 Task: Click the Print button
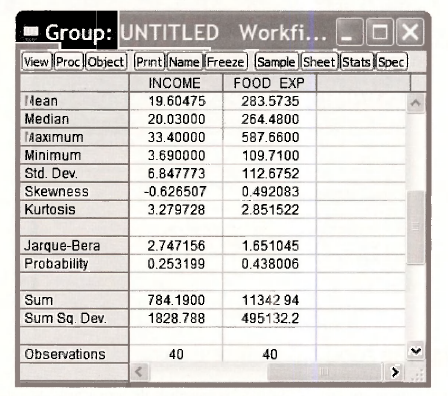coord(149,62)
